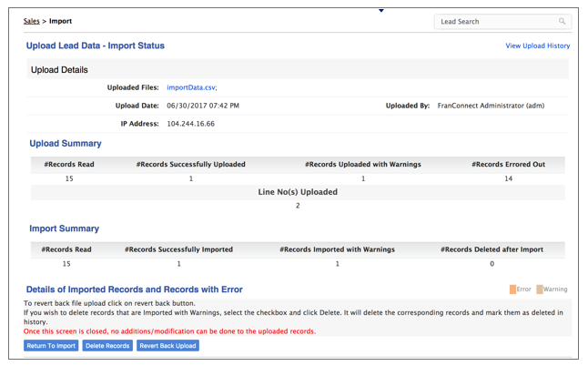Screen dimensions: 588x366
Task: Click the Return To Import button
Action: point(51,346)
